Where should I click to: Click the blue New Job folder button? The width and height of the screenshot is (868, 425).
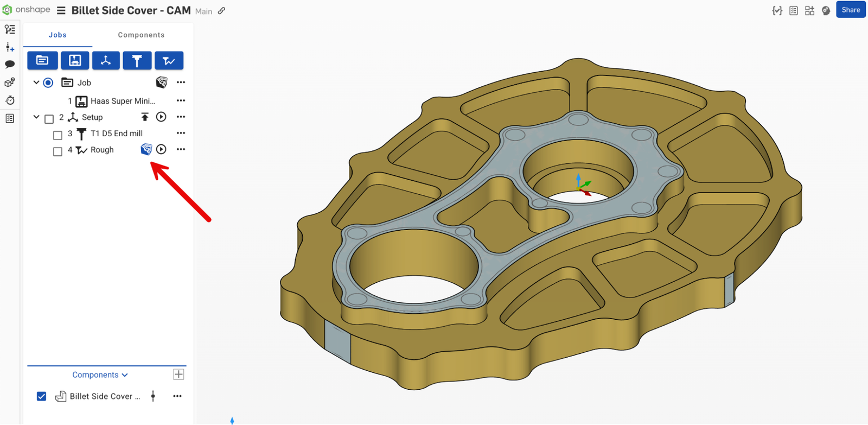point(42,60)
